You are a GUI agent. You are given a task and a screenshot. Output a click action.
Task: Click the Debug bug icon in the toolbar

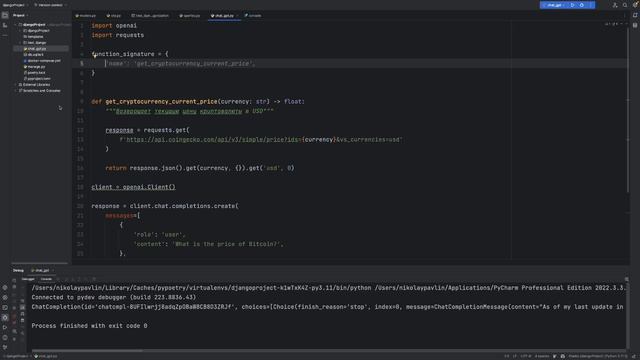[582, 5]
